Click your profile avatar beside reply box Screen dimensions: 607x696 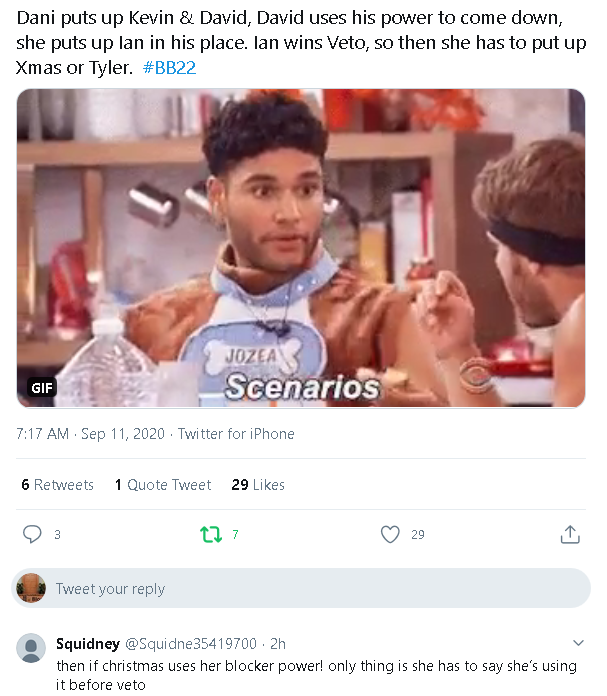coord(32,588)
